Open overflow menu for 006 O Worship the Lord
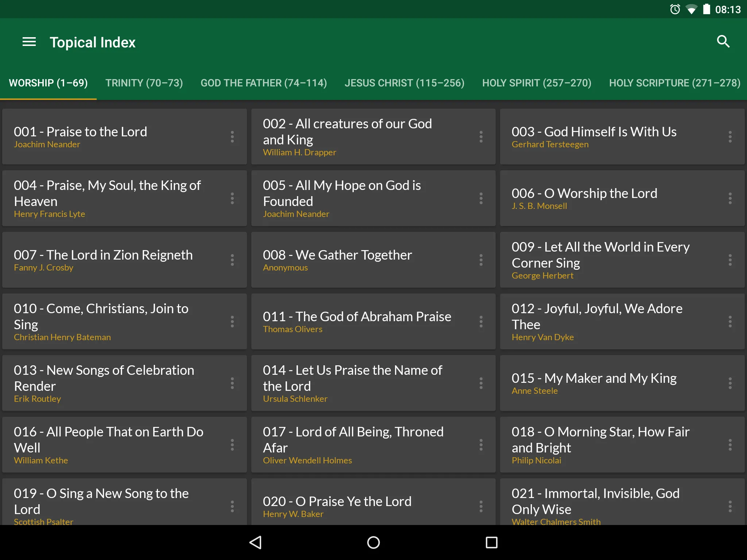The height and width of the screenshot is (560, 747). click(x=730, y=198)
